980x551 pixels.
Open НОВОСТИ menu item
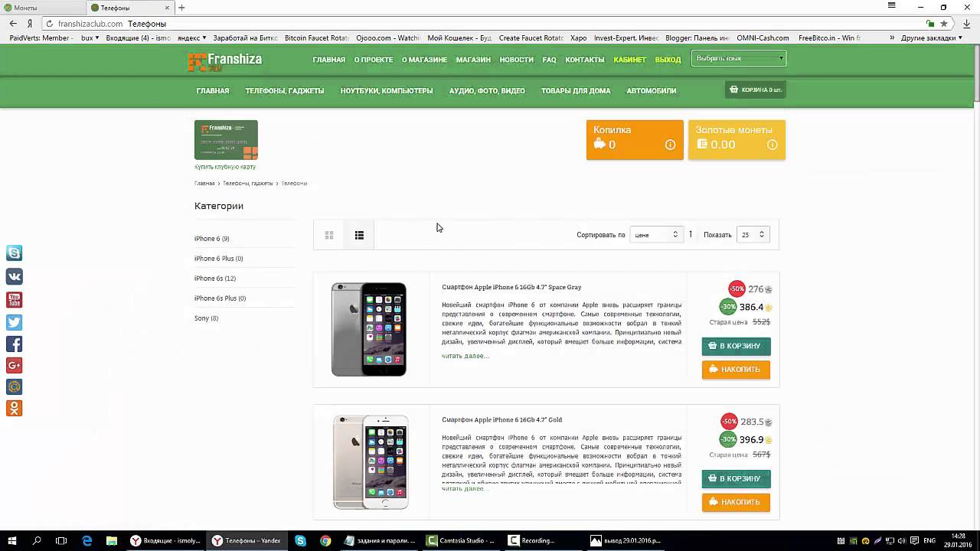tap(517, 60)
